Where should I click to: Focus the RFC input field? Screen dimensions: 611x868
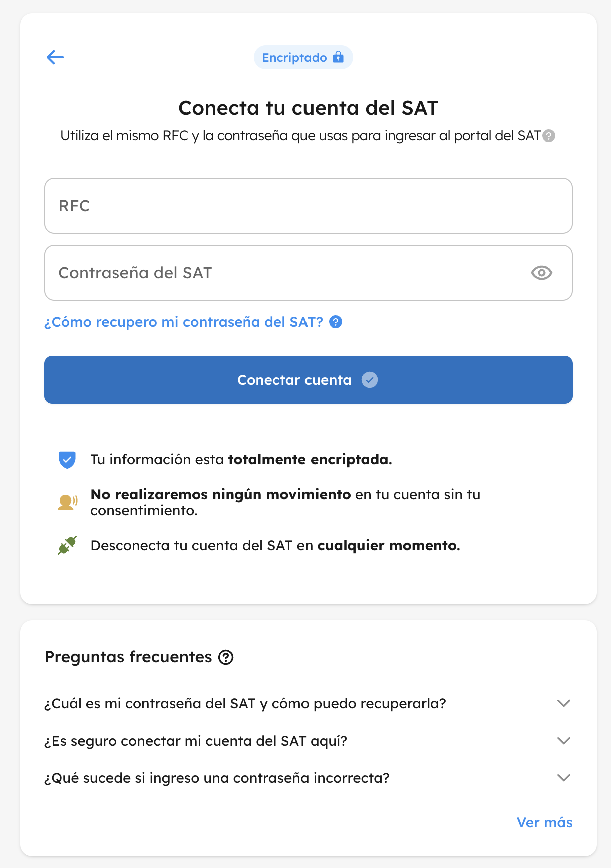pos(308,206)
